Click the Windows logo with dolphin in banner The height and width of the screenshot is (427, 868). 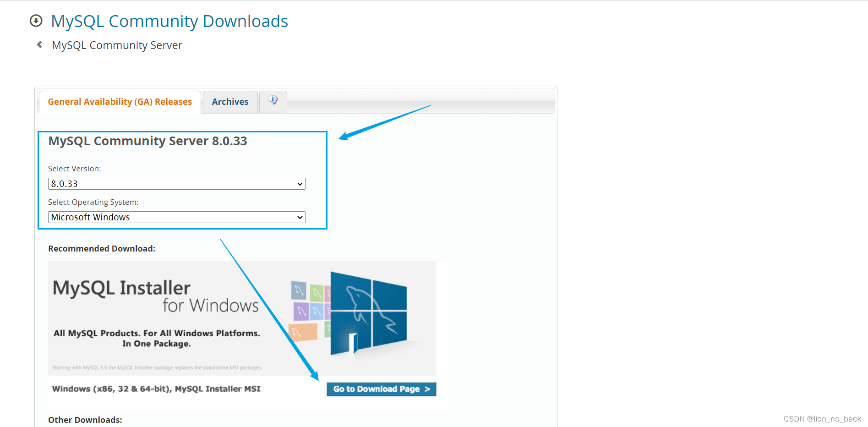tap(368, 314)
